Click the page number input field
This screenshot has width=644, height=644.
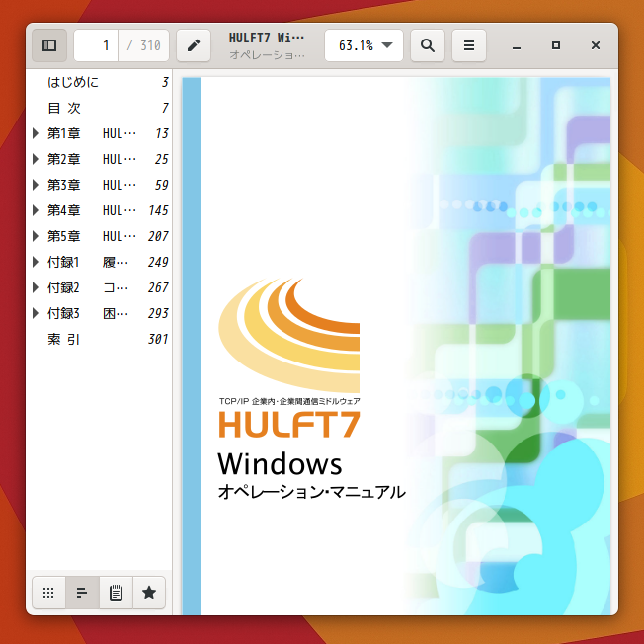click(96, 45)
